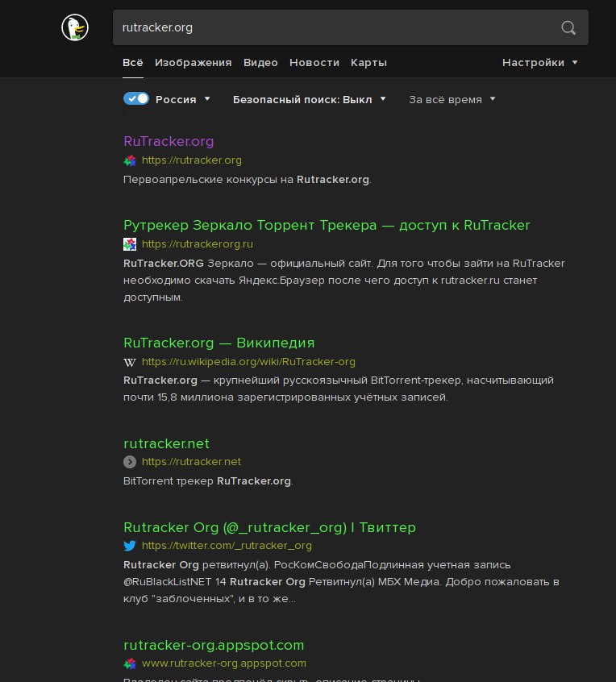Viewport: 616px width, 682px height.
Task: Click the Rutracker Org ретвитнул(а) snippet
Action: click(341, 581)
